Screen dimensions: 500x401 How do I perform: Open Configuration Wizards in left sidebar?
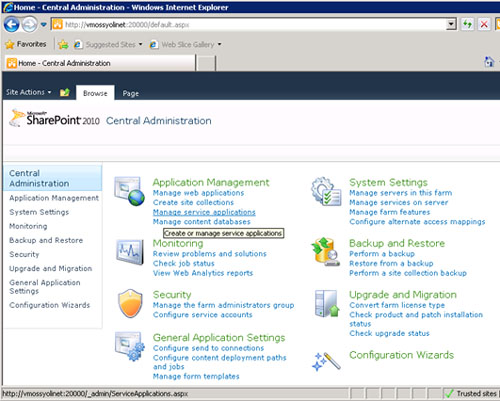[50, 305]
